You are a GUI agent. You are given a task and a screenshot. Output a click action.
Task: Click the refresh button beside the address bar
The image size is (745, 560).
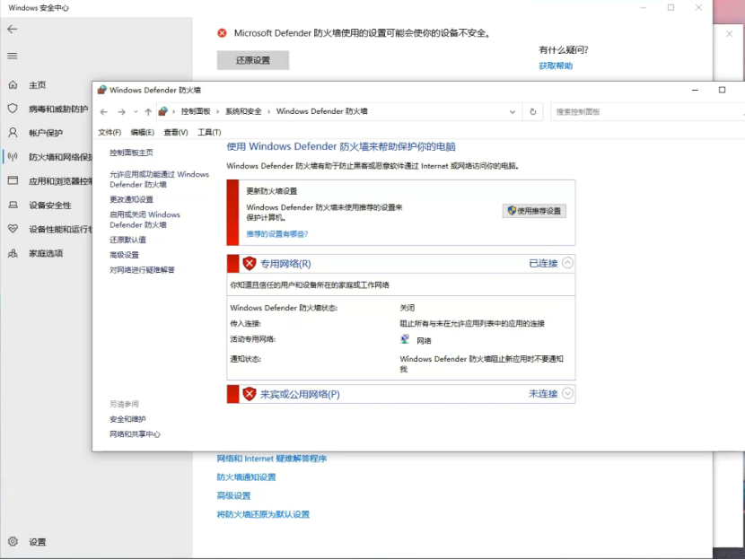coord(533,112)
